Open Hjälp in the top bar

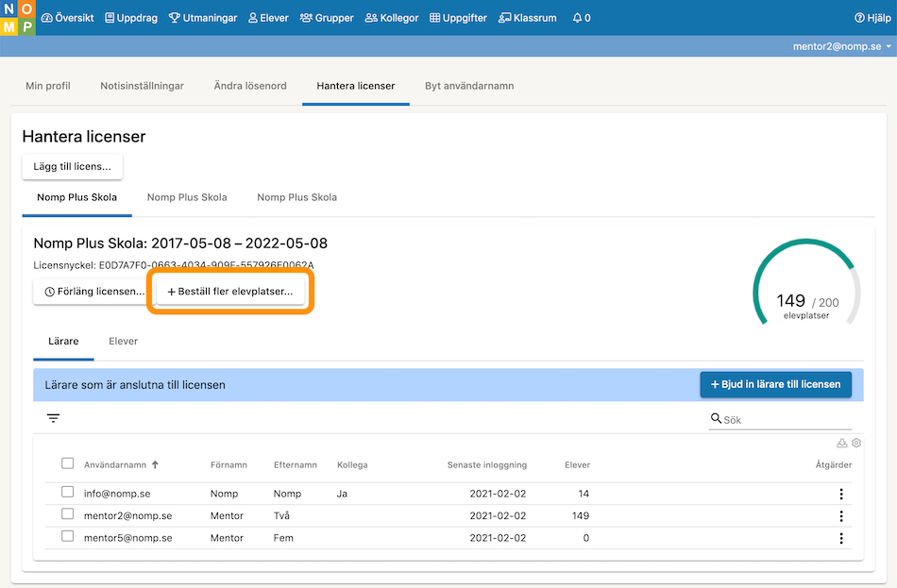[x=872, y=18]
